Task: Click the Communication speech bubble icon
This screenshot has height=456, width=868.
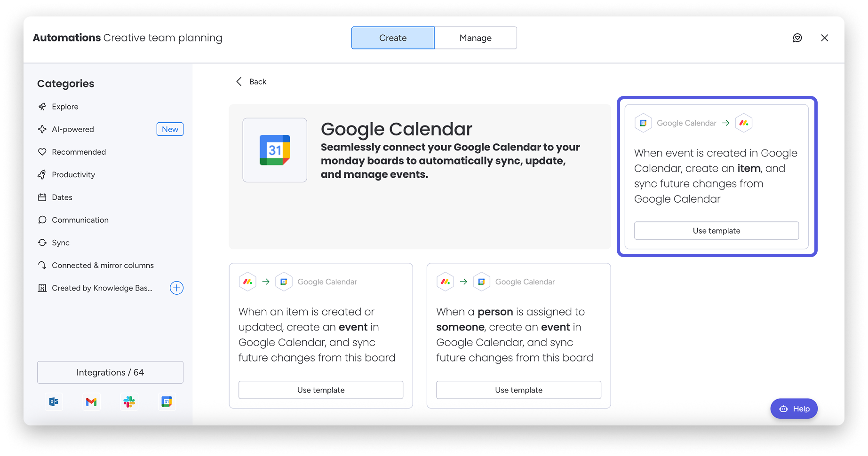Action: point(42,220)
